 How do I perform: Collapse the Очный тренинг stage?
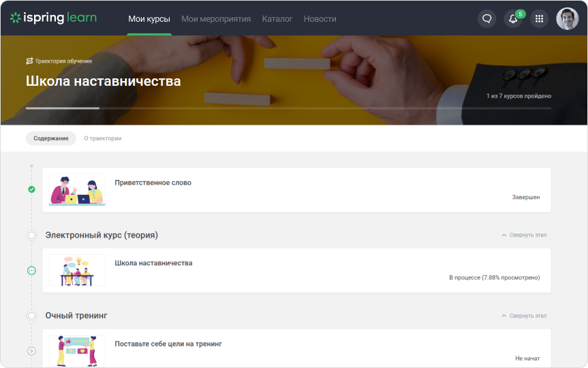pyautogui.click(x=524, y=316)
